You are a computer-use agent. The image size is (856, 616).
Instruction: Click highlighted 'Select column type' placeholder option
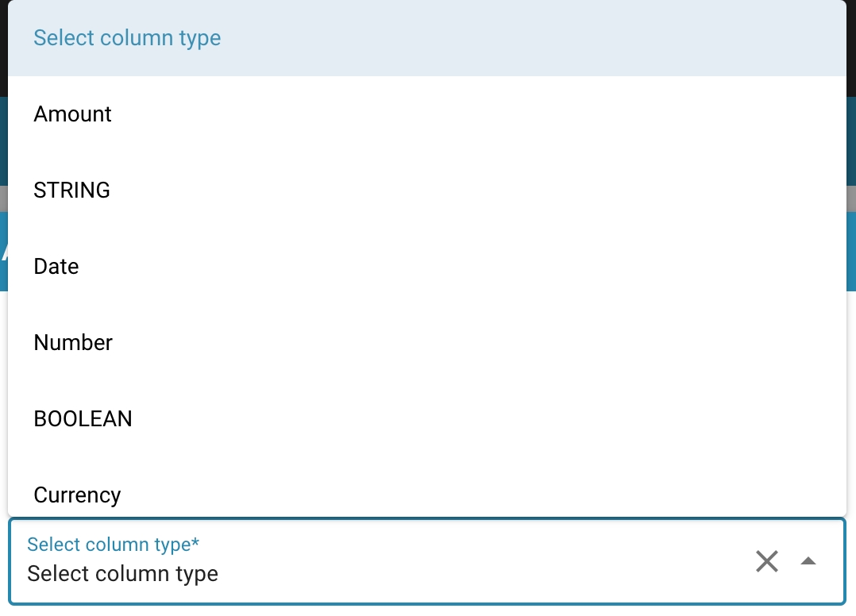point(127,38)
